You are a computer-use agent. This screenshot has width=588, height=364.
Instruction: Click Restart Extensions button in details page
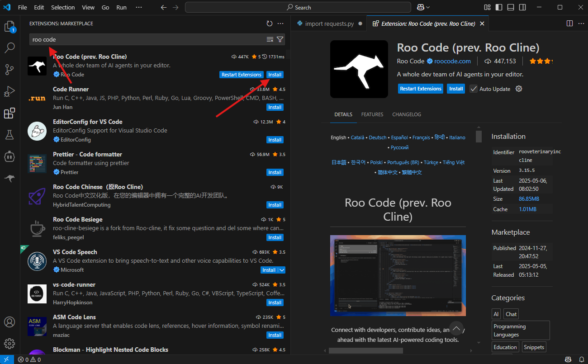[421, 89]
